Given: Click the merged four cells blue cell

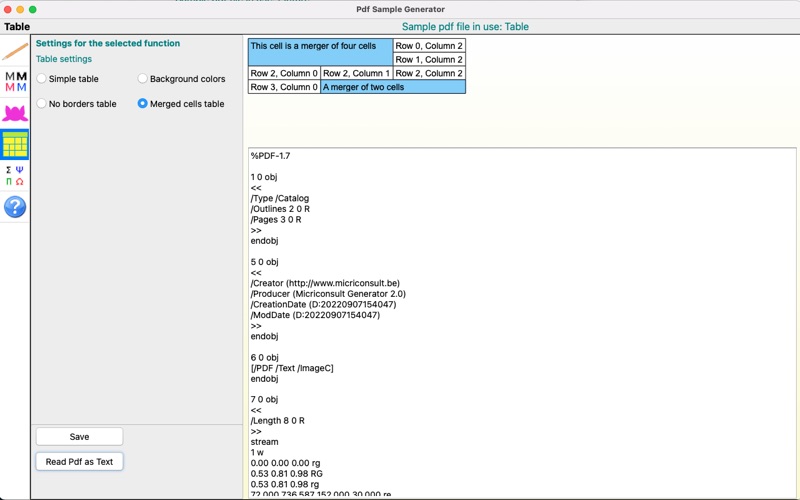Looking at the screenshot, I should pos(320,53).
